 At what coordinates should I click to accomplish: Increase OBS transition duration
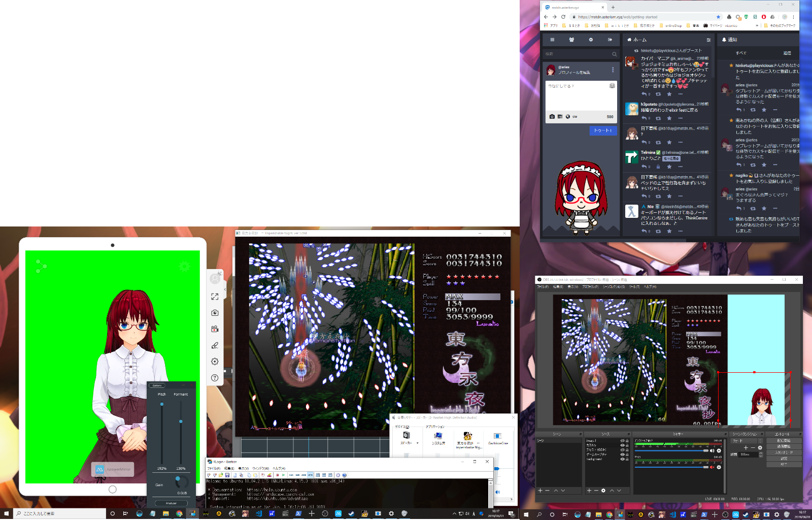pos(761,453)
